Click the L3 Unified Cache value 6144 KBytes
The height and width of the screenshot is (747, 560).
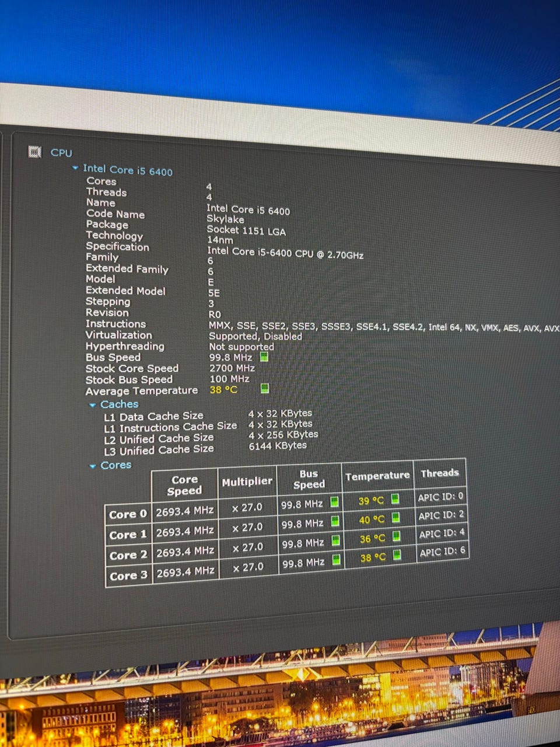278,446
